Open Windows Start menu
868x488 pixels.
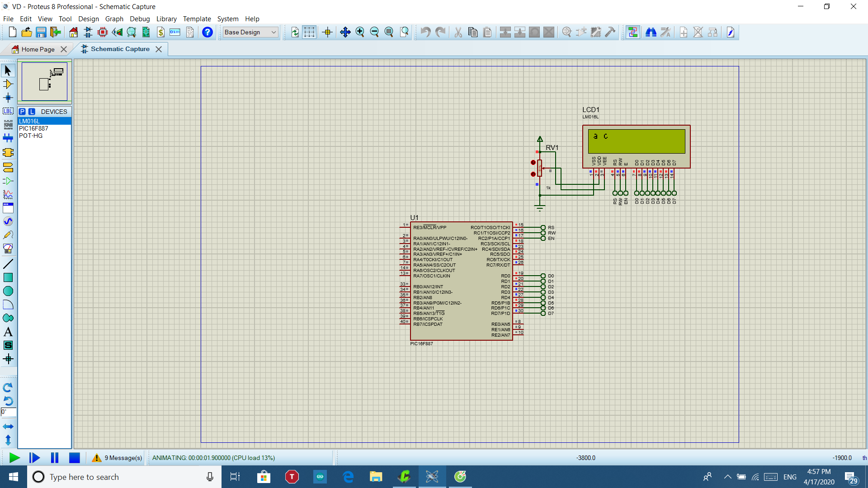click(13, 477)
